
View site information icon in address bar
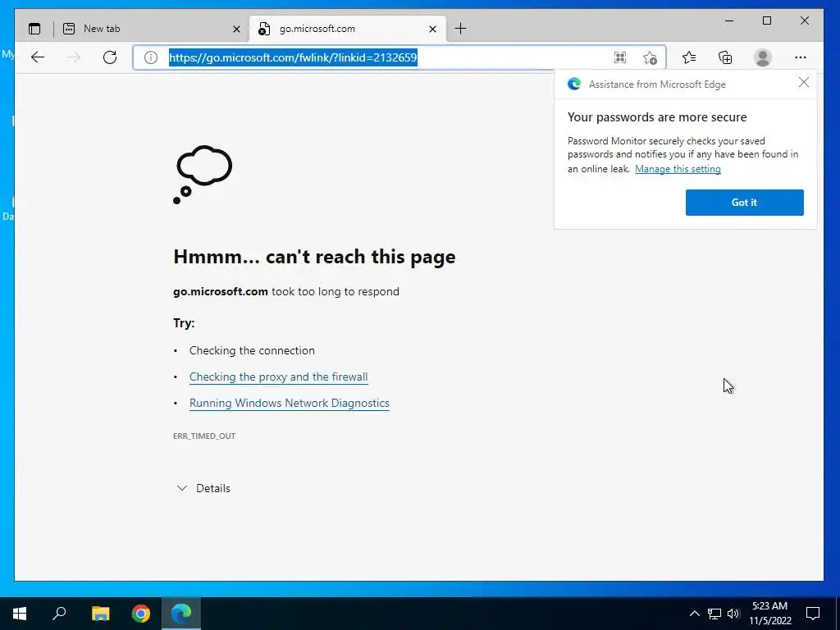tap(151, 57)
